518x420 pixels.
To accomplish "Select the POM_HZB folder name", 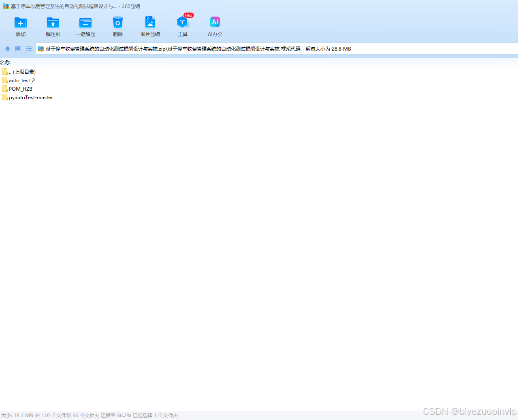I will pos(21,89).
